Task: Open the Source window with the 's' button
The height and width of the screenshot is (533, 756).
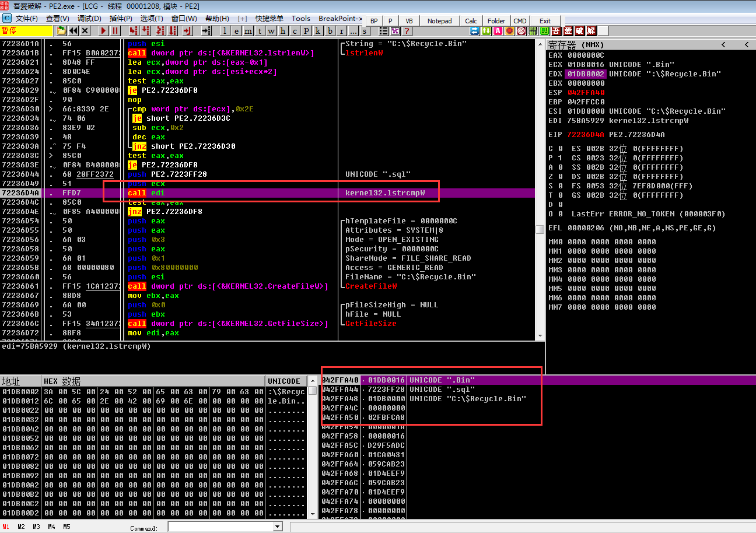Action: (365, 31)
